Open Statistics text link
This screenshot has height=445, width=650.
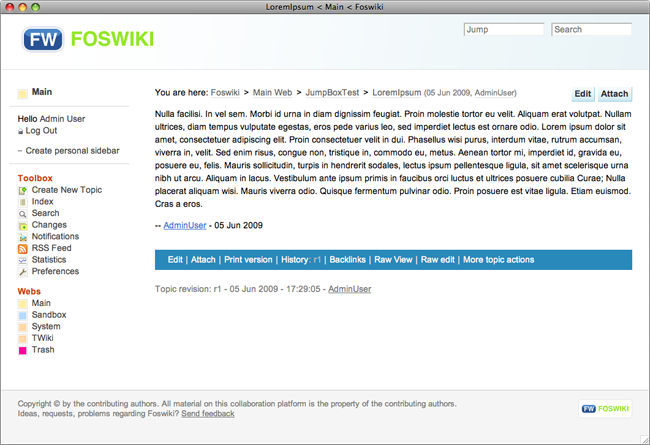[49, 260]
